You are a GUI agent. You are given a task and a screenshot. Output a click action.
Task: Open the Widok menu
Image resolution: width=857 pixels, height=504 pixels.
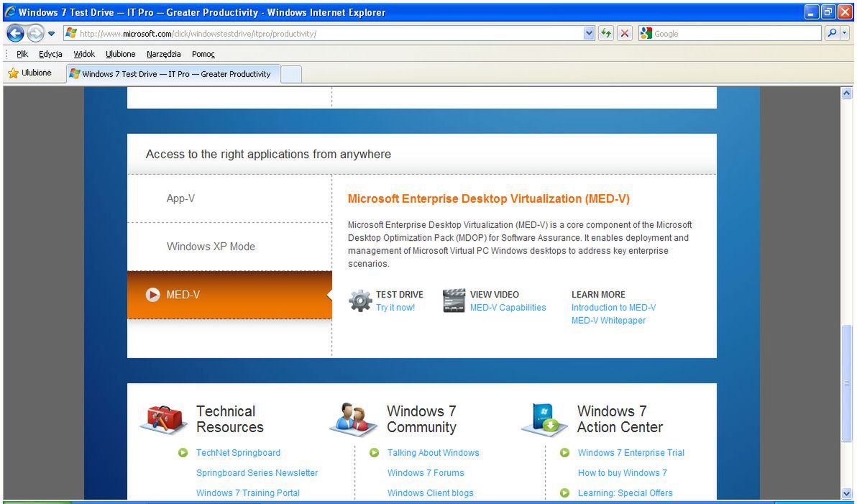[x=84, y=54]
